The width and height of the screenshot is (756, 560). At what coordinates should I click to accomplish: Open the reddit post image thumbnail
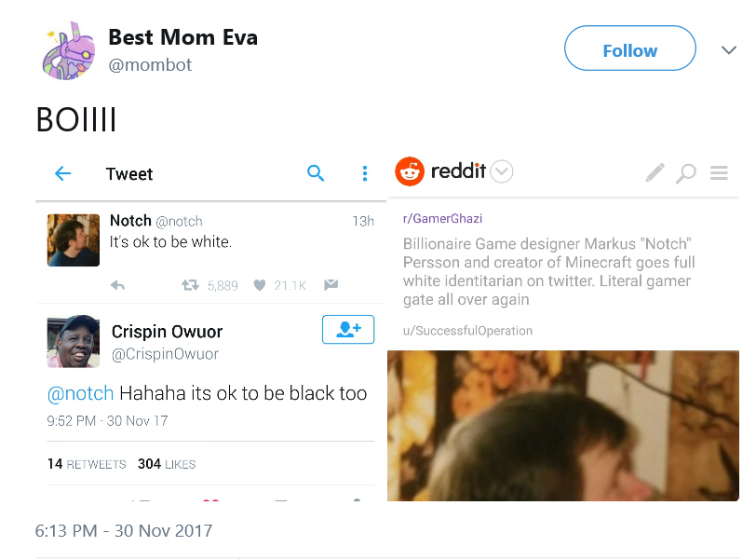tap(563, 426)
